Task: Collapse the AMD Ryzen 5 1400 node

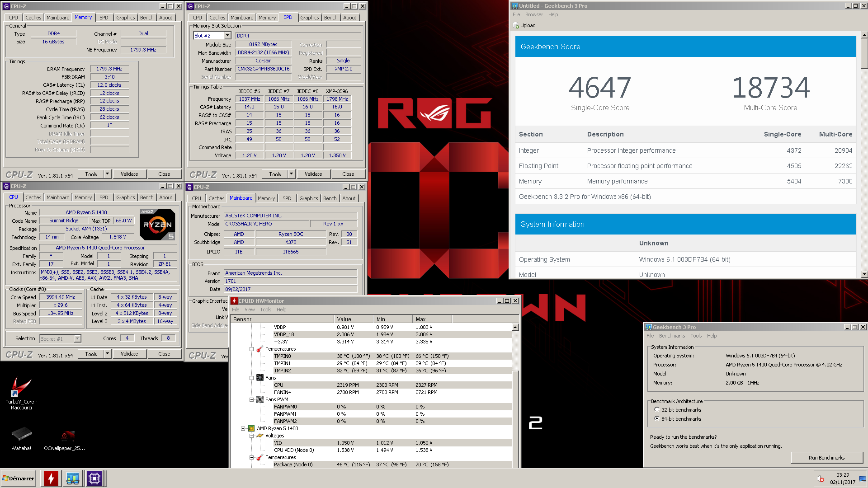Action: 243,428
